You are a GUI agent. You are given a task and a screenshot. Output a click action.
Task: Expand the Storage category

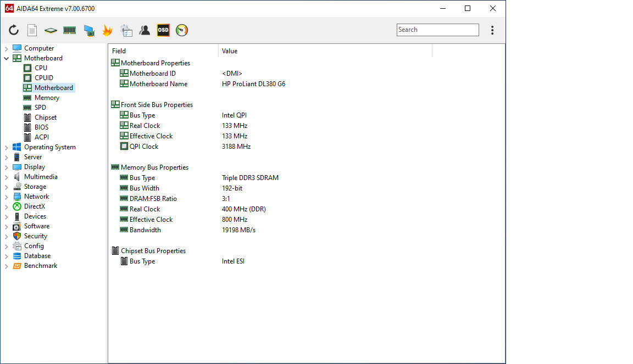point(6,186)
